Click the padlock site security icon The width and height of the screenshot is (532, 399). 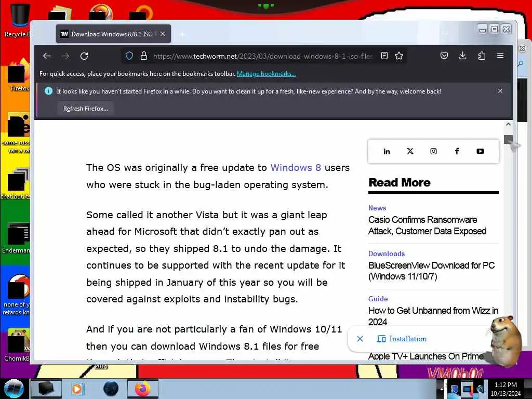[144, 56]
